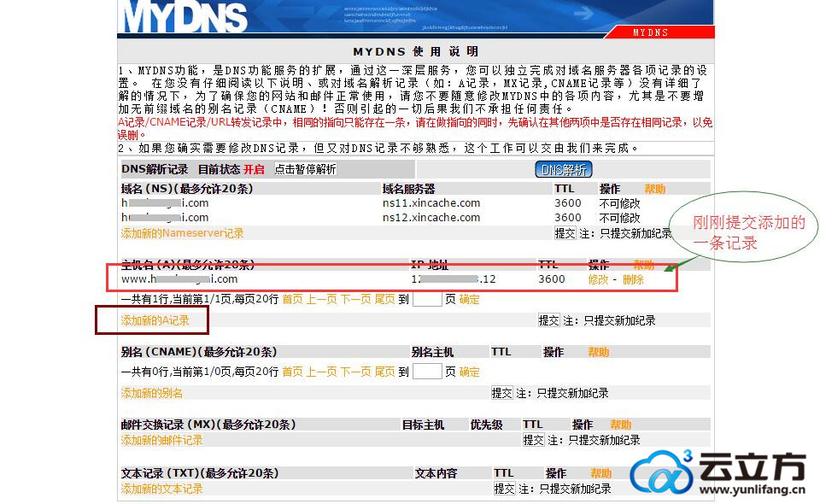Submit new records in the Nameserver section
820x504 pixels.
[565, 233]
